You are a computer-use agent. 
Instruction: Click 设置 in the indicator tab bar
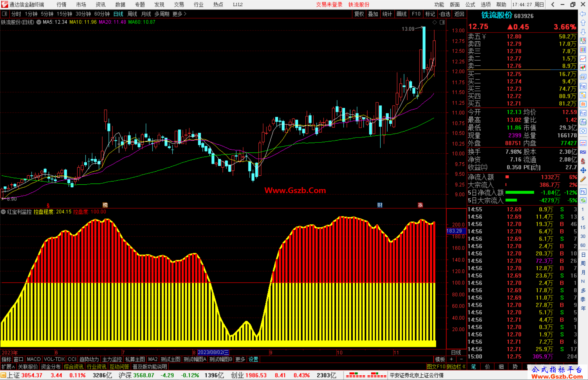[x=253, y=359]
